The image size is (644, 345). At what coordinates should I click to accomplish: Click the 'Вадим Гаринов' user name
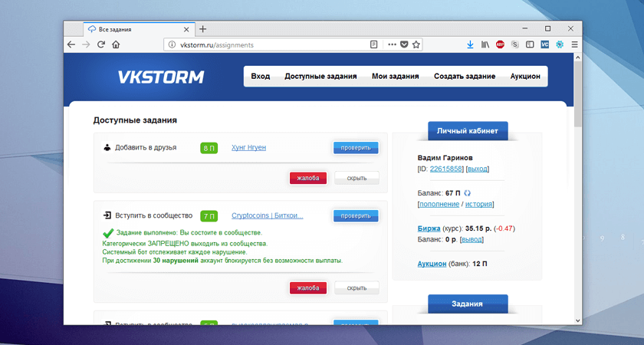pos(445,158)
